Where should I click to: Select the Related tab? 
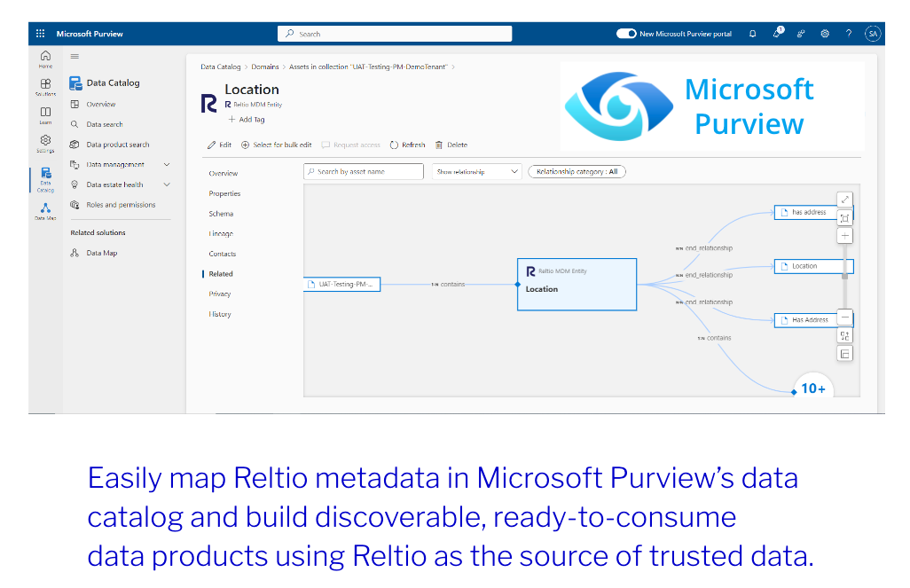point(221,274)
